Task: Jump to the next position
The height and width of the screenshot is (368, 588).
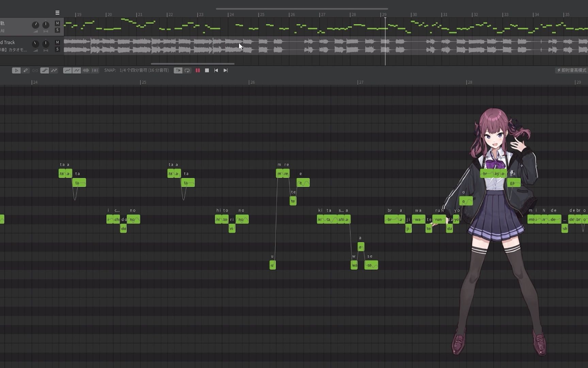Action: 226,71
